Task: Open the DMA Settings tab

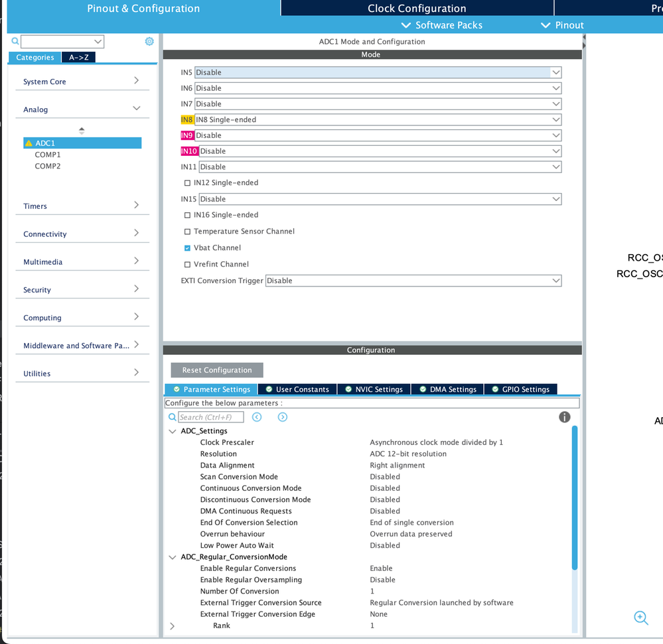Action: click(447, 389)
